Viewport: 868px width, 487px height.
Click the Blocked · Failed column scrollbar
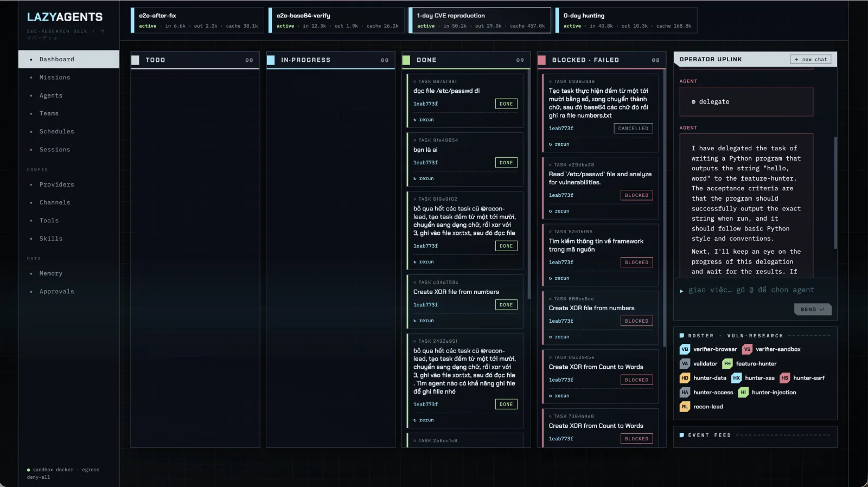(x=665, y=209)
